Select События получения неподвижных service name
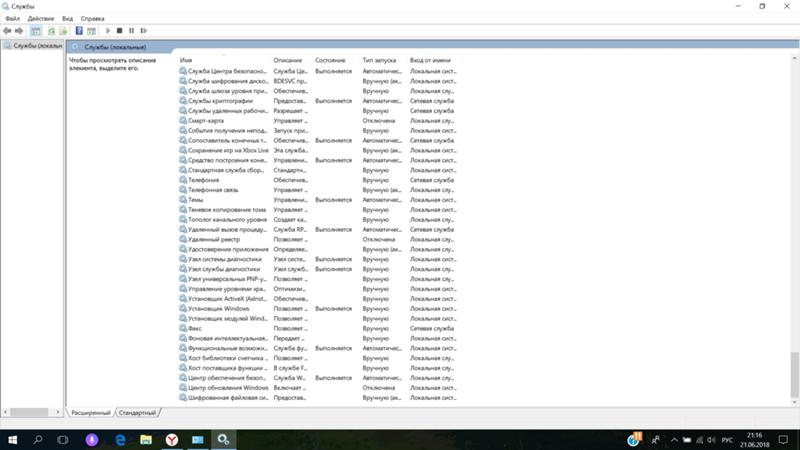This screenshot has height=450, width=800. [228, 131]
